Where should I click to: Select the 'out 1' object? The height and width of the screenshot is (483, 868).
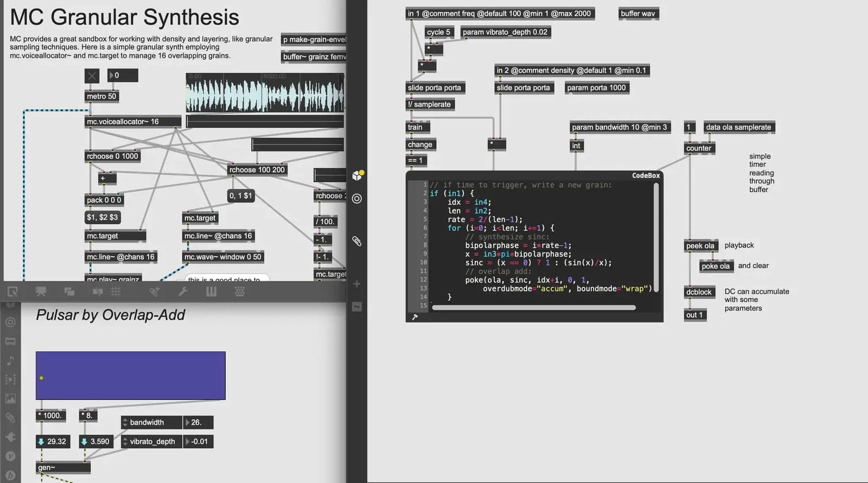695,315
